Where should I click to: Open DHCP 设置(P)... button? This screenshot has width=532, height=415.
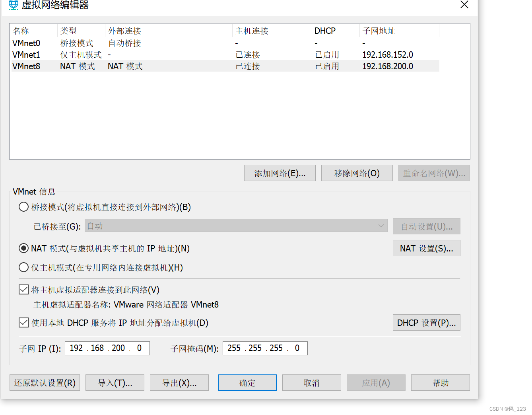coord(427,323)
